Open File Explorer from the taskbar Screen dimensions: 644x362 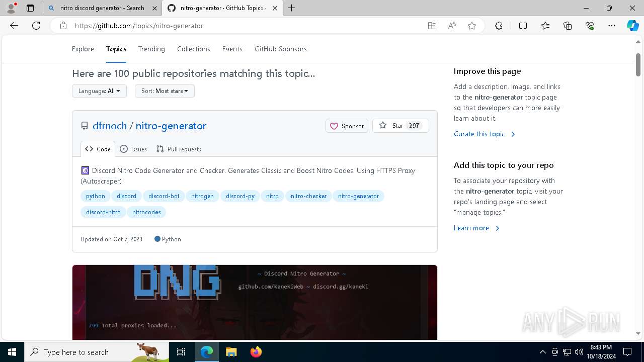231,352
